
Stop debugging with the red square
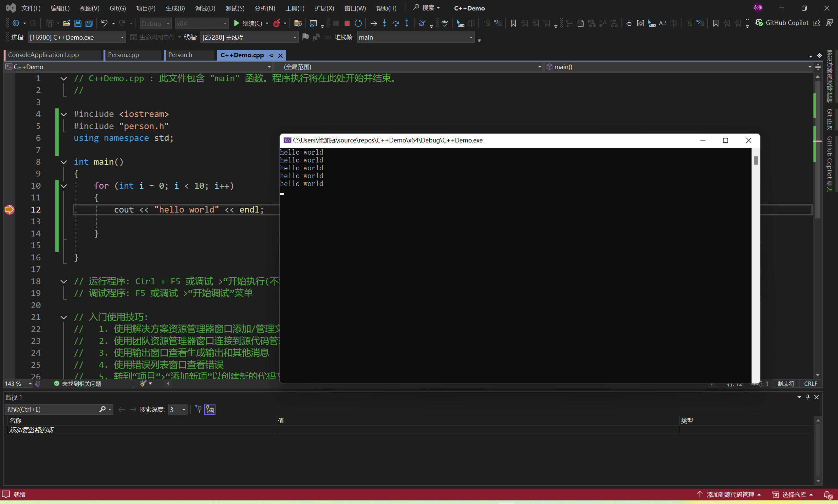point(347,23)
